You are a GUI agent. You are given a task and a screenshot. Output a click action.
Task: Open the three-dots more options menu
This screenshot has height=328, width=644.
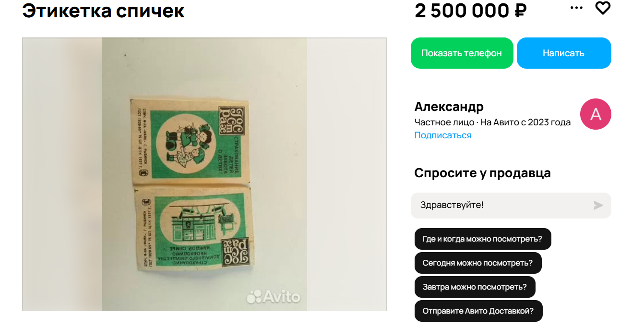point(576,8)
